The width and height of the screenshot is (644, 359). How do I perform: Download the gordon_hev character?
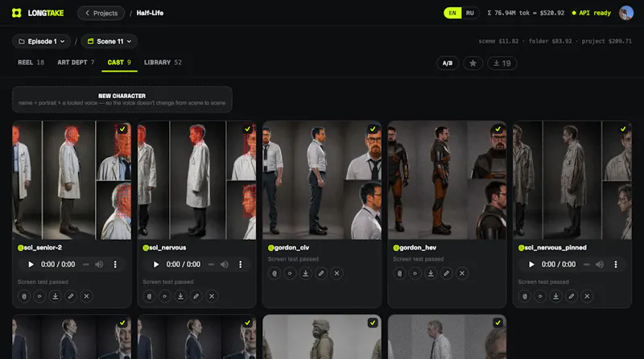click(431, 273)
